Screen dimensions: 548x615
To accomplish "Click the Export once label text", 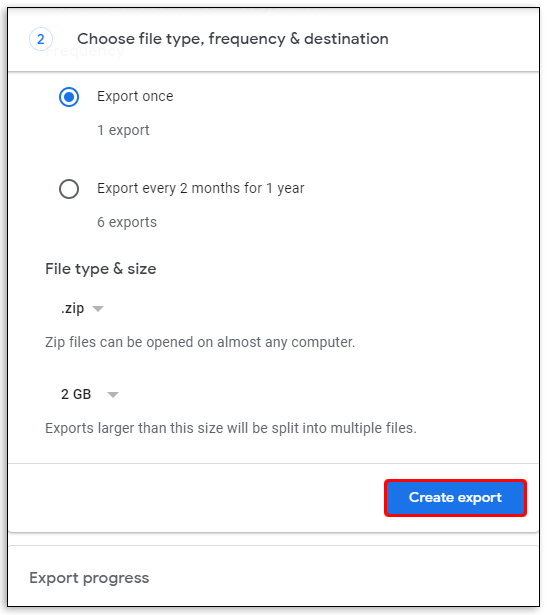I will click(135, 96).
